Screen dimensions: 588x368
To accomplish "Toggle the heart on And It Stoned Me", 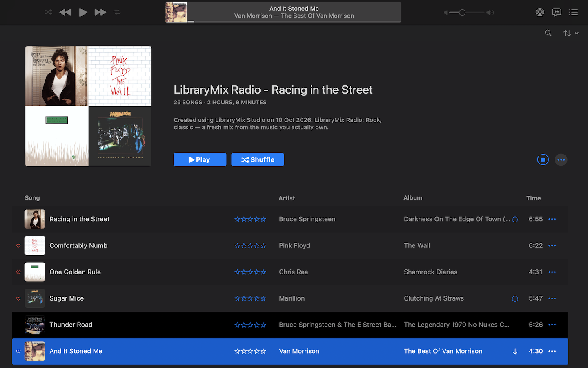I will pyautogui.click(x=18, y=351).
